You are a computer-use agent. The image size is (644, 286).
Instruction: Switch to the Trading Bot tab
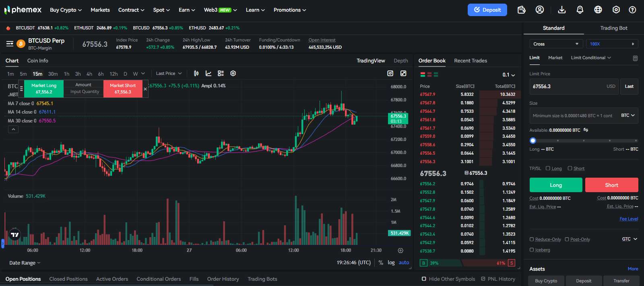tap(614, 28)
